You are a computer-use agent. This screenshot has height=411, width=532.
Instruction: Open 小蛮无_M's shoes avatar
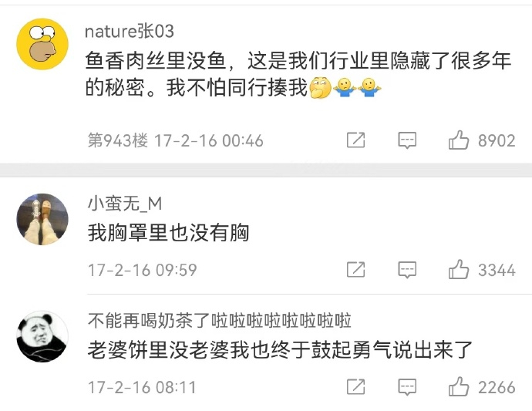pos(42,219)
